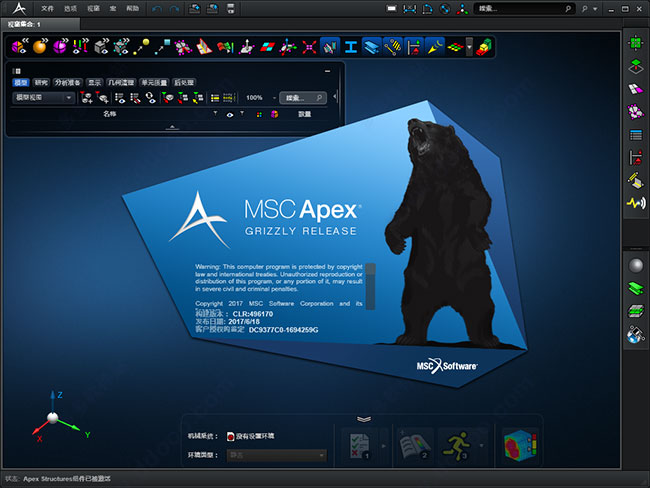Toggle show-all list eye icon in browser

[x=120, y=98]
